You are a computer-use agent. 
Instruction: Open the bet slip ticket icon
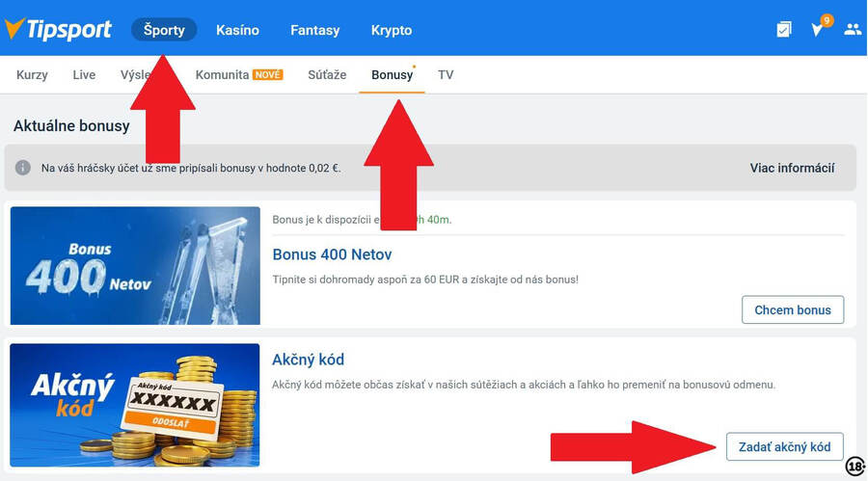tap(783, 29)
